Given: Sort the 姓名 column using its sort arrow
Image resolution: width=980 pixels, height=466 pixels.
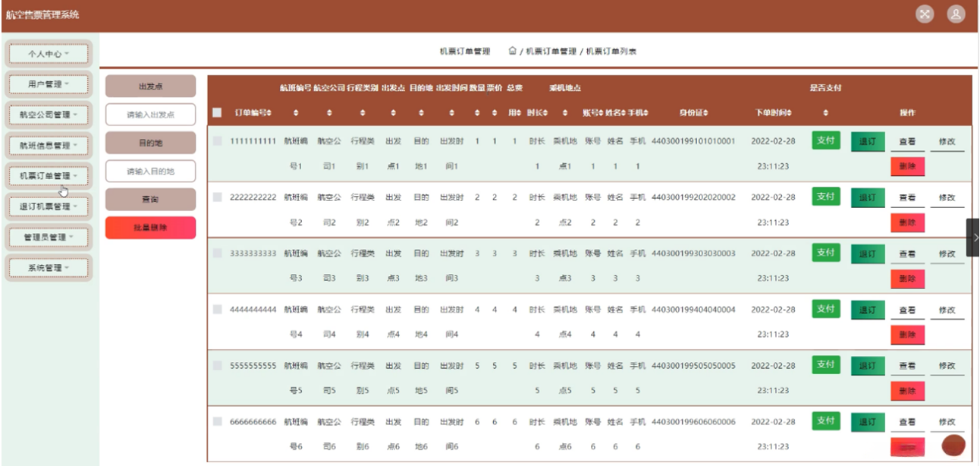Looking at the screenshot, I should (625, 113).
